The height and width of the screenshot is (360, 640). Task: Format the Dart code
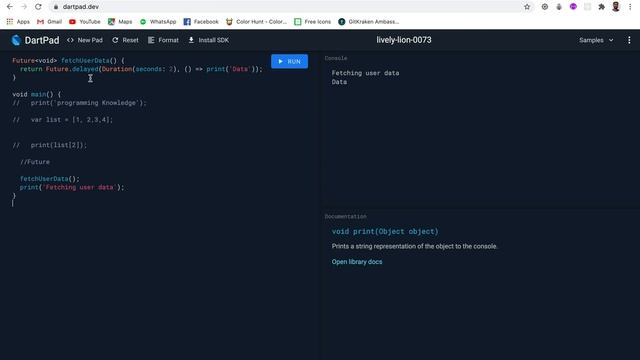tap(163, 40)
